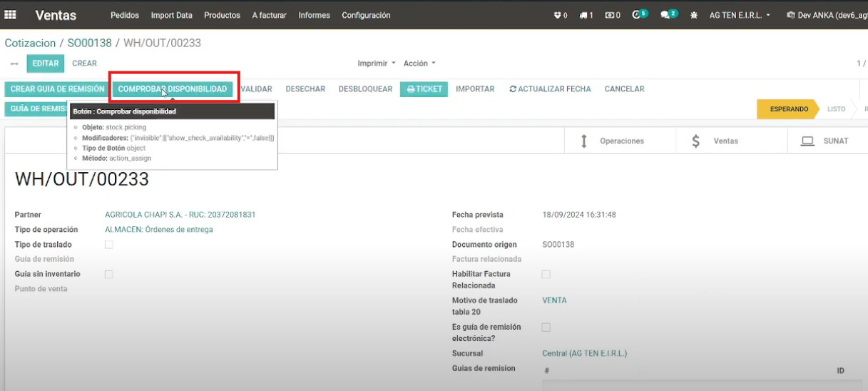
Task: Select the LISTO status stage
Action: (836, 109)
